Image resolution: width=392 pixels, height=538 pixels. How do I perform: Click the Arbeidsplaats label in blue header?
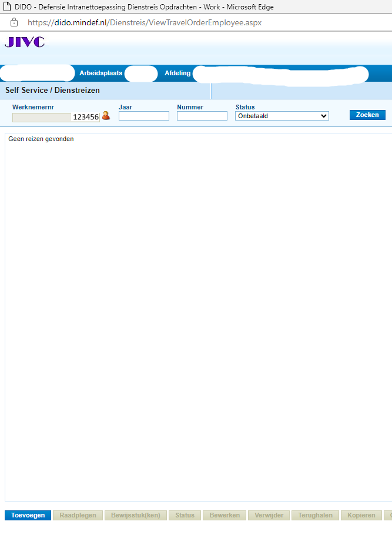pos(100,73)
